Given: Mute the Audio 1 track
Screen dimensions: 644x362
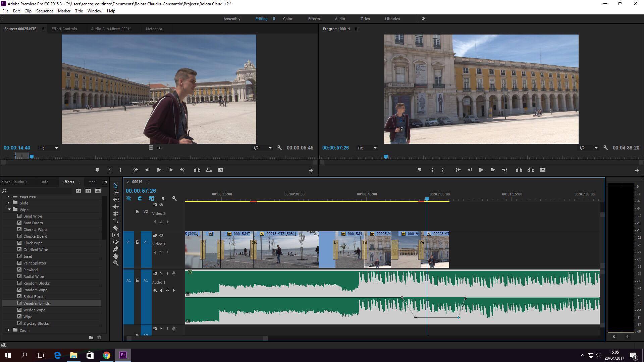Looking at the screenshot, I should pos(161,274).
